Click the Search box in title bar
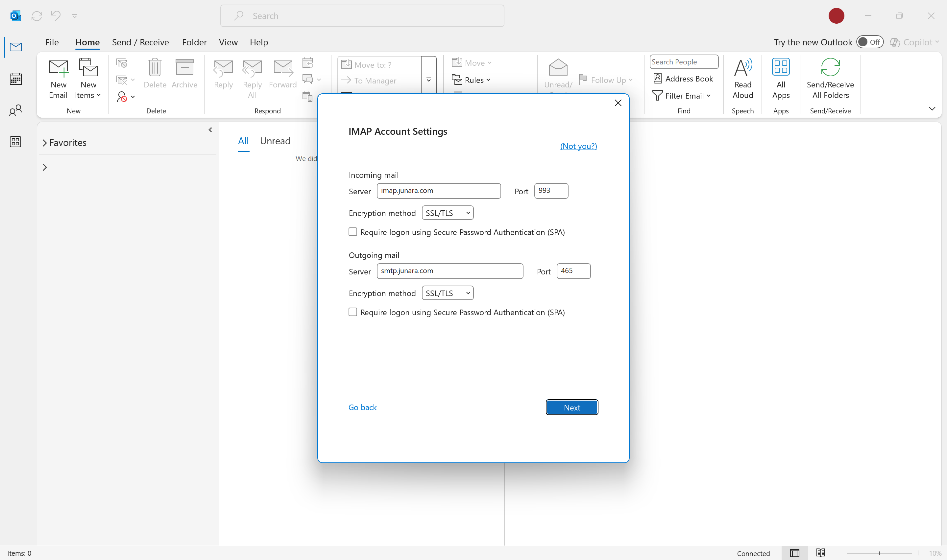 pyautogui.click(x=362, y=16)
